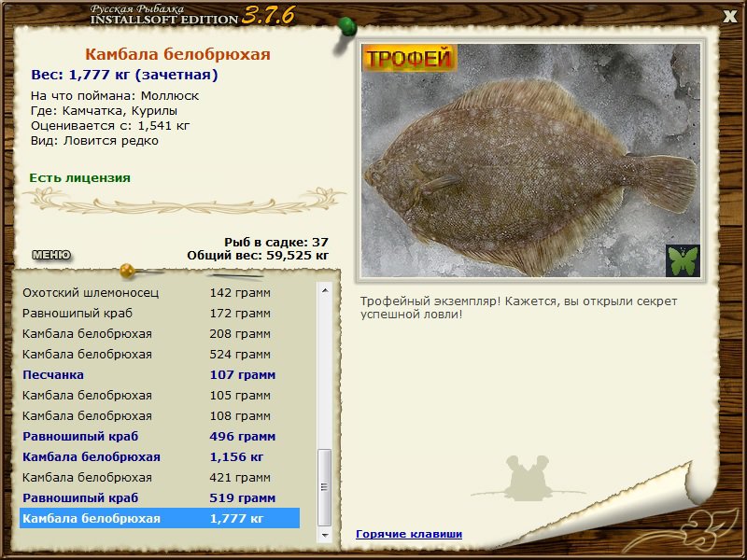Open the Горячие клавиши link
The height and width of the screenshot is (560, 747).
pos(409,534)
